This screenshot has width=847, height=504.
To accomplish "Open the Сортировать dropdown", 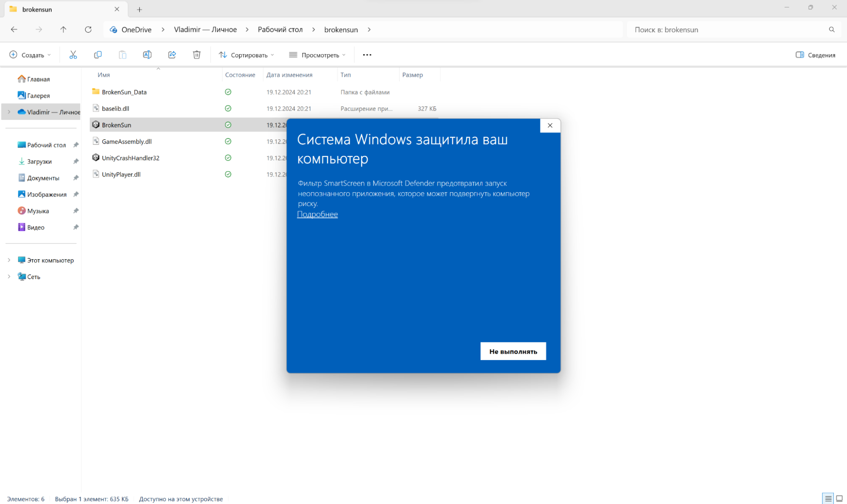I will (247, 55).
